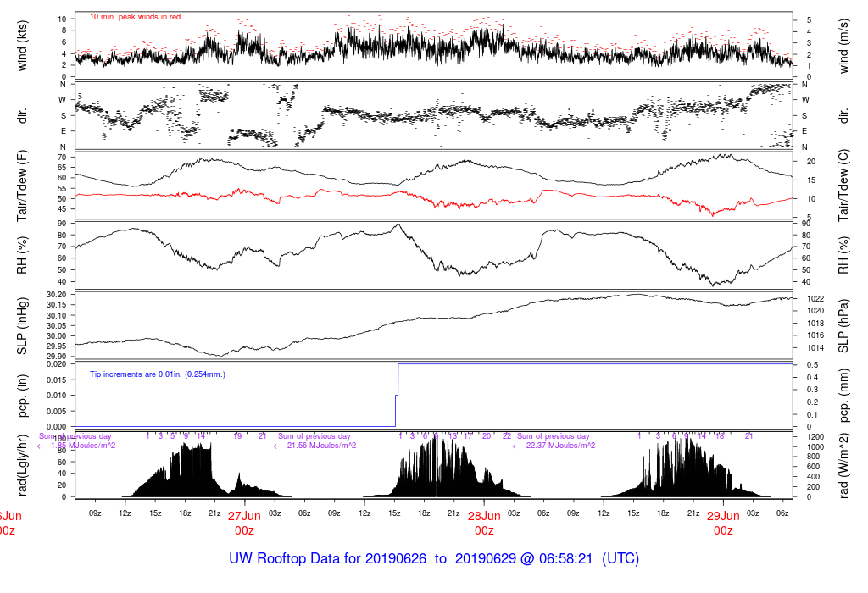Screen dimensions: 868x593
Task: Click the 'Tair/Tdew (F)' axis label
Action: tap(22, 186)
